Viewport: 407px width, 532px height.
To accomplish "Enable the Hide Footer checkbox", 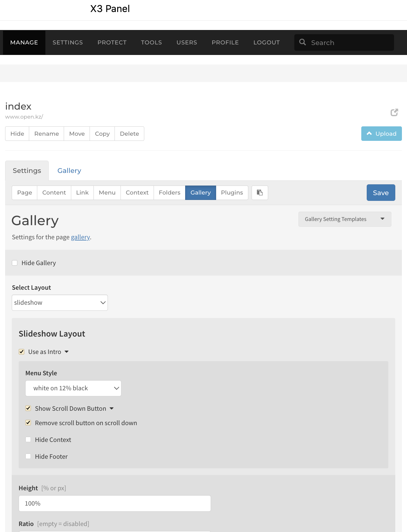I will [28, 456].
